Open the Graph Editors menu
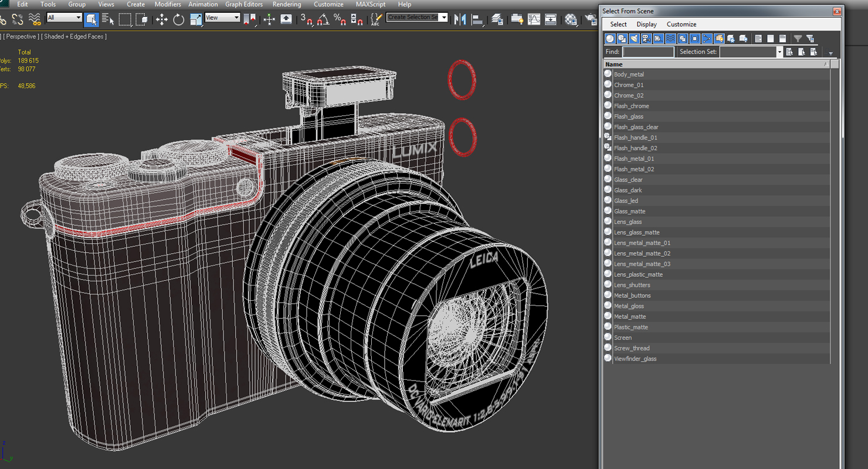 pos(244,4)
